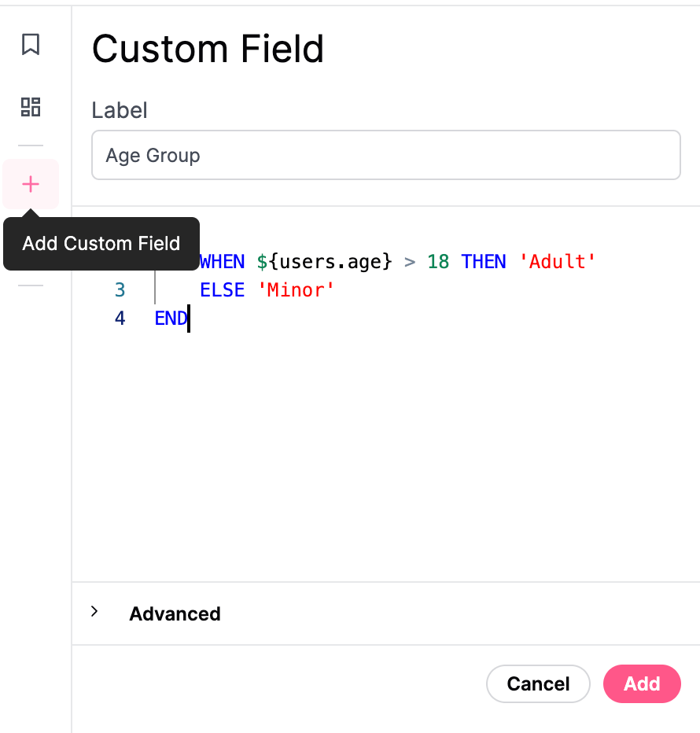Open the bookmark icon in the sidebar
The width and height of the screenshot is (700, 733).
[31, 44]
